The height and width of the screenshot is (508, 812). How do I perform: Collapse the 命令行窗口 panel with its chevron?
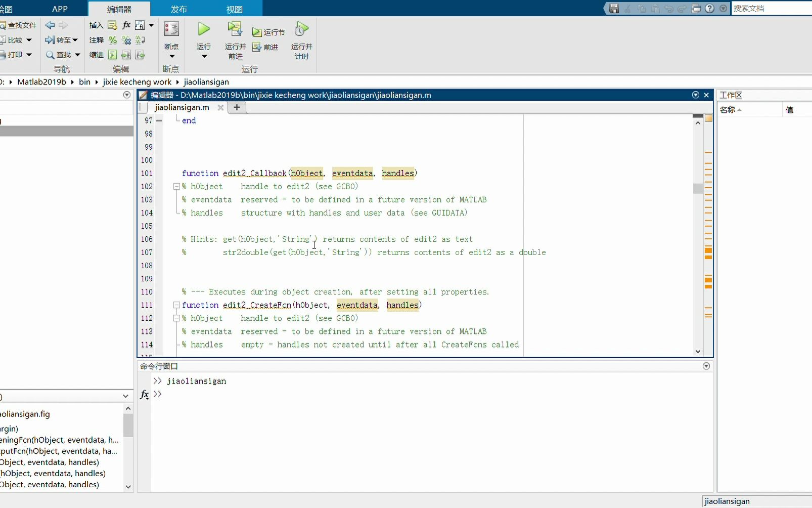[706, 366]
